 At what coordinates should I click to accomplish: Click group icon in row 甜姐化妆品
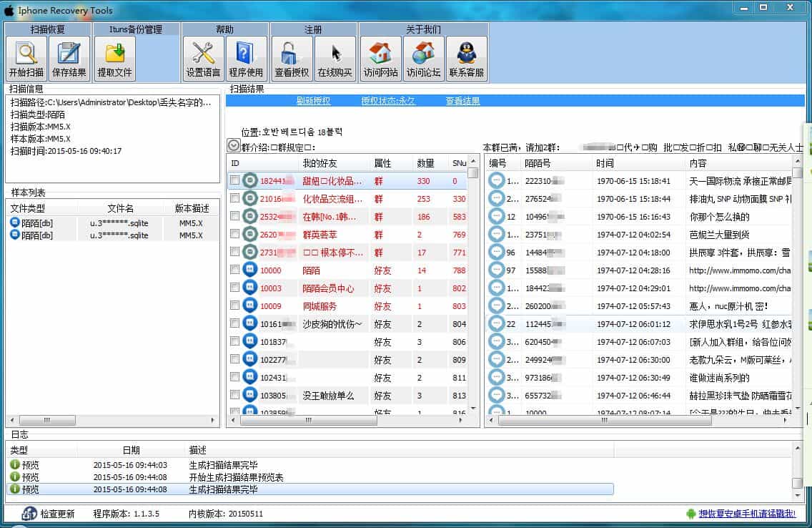pyautogui.click(x=250, y=180)
